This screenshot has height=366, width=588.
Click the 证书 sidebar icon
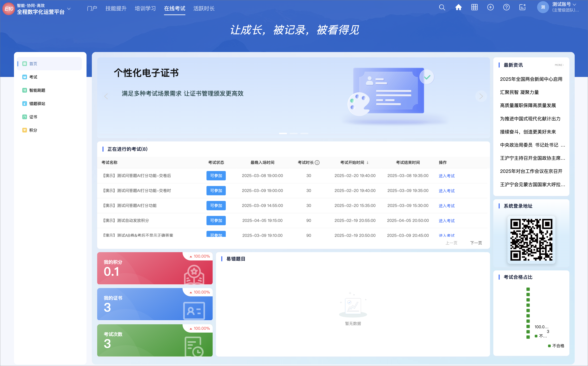click(x=24, y=117)
